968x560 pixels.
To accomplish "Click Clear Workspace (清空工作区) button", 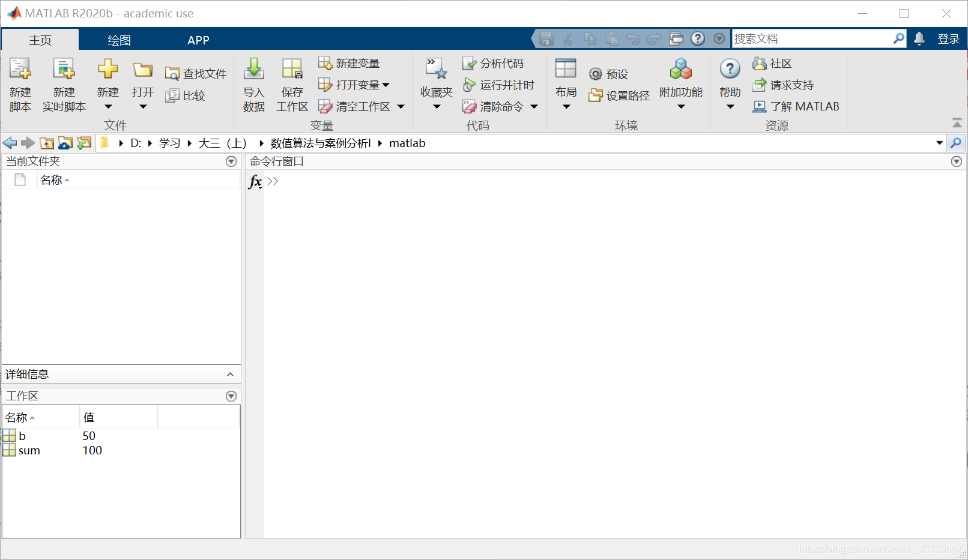I will (x=354, y=106).
